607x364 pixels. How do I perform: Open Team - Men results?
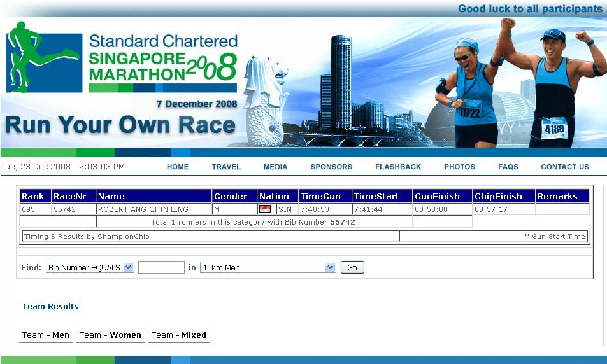pyautogui.click(x=46, y=335)
